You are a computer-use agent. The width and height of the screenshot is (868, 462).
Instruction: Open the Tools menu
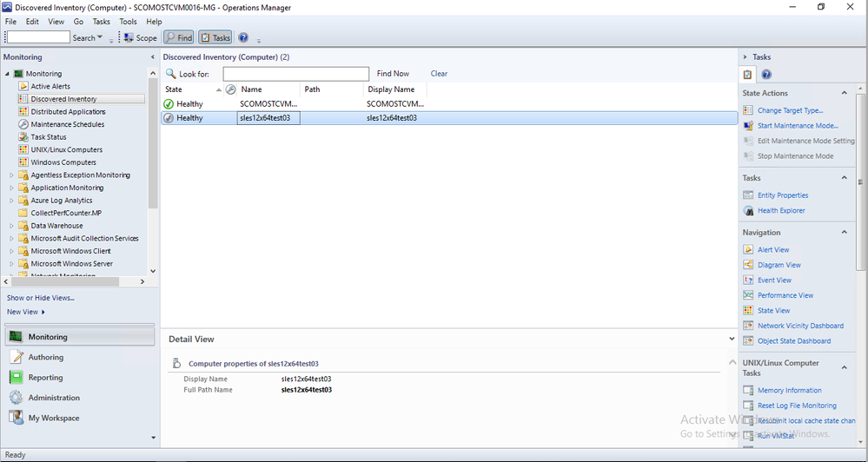(128, 22)
